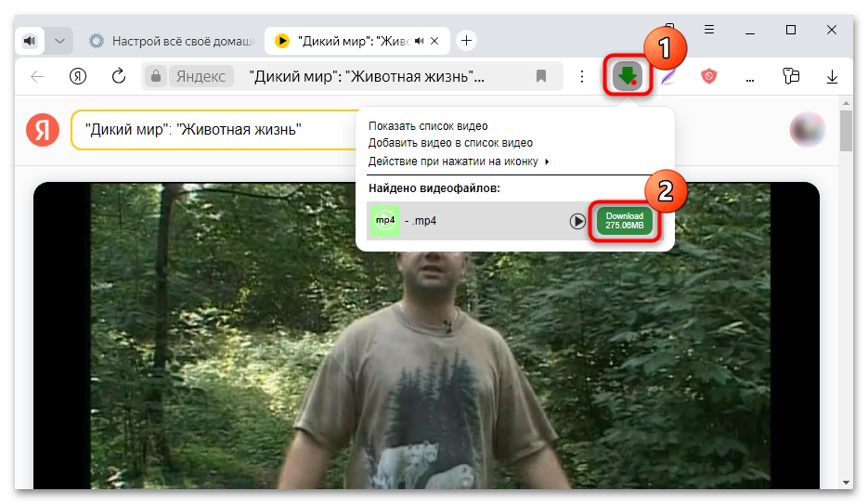The height and width of the screenshot is (504, 868).
Task: Maximize the browser window
Action: coord(791,30)
